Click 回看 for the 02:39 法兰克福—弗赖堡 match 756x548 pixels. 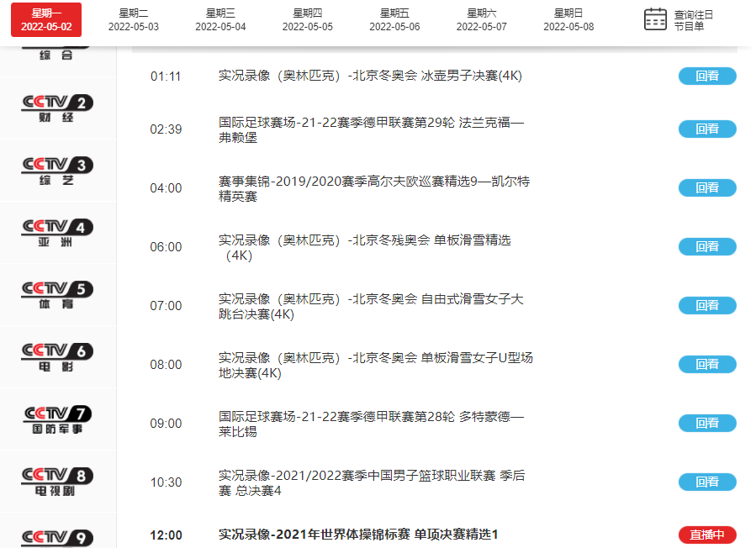click(707, 129)
